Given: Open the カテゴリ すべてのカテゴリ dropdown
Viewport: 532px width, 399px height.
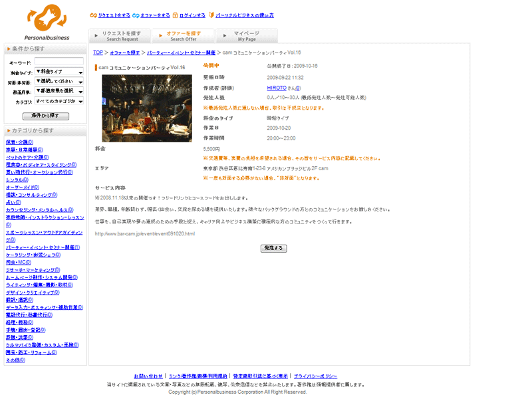Looking at the screenshot, I should (x=59, y=101).
